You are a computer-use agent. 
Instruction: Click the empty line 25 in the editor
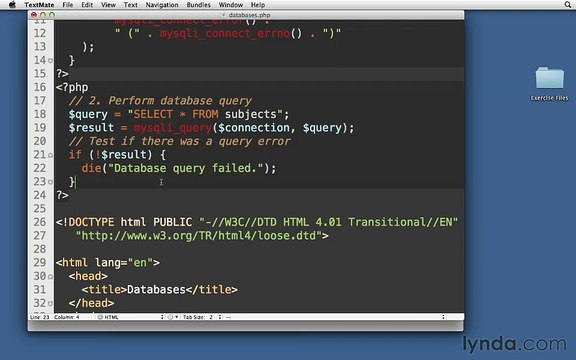point(259,209)
